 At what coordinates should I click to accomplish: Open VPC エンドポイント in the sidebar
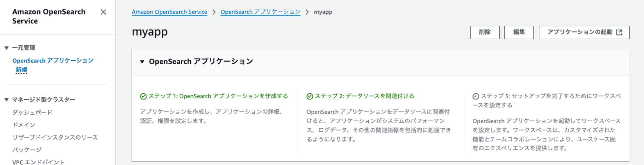click(x=38, y=162)
